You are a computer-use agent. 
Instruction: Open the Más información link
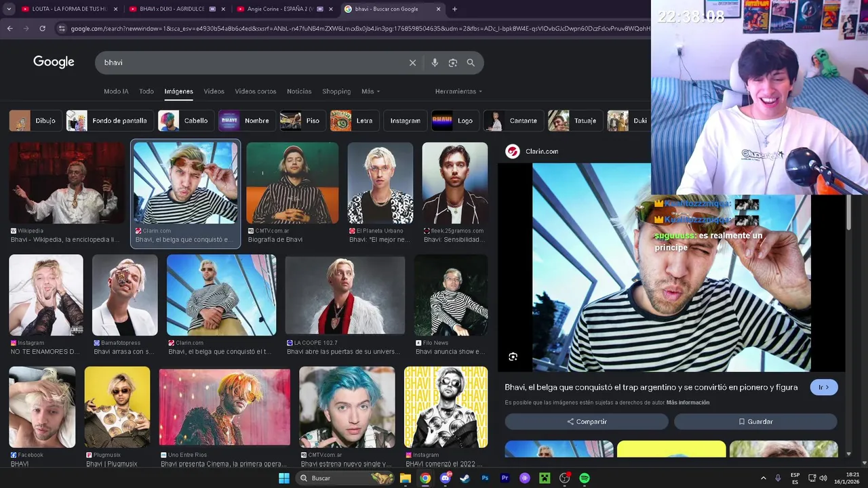click(x=688, y=403)
